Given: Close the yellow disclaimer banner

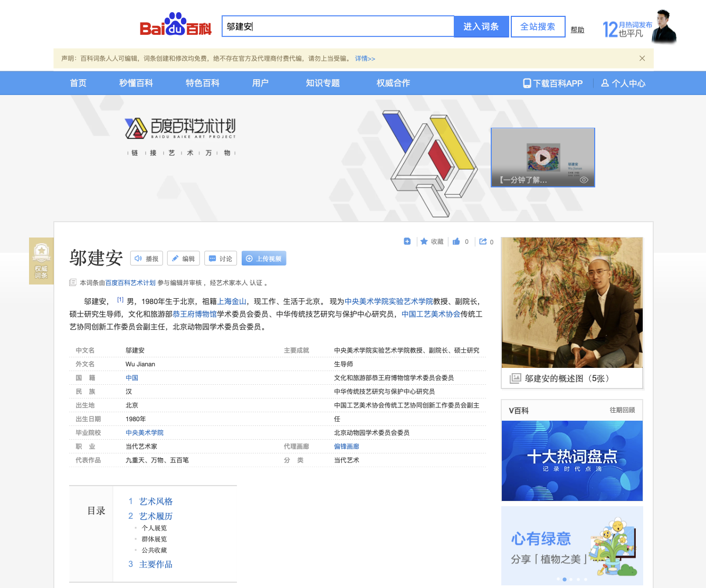Looking at the screenshot, I should [x=642, y=59].
